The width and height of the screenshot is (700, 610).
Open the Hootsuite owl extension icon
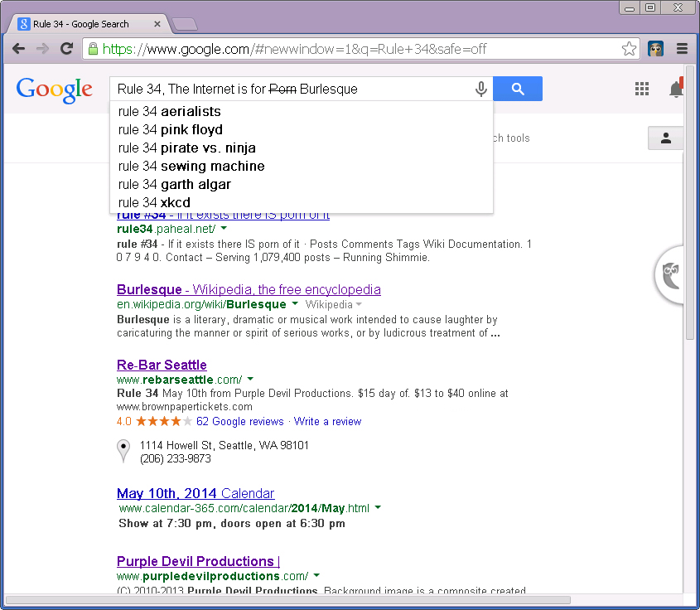(656, 48)
